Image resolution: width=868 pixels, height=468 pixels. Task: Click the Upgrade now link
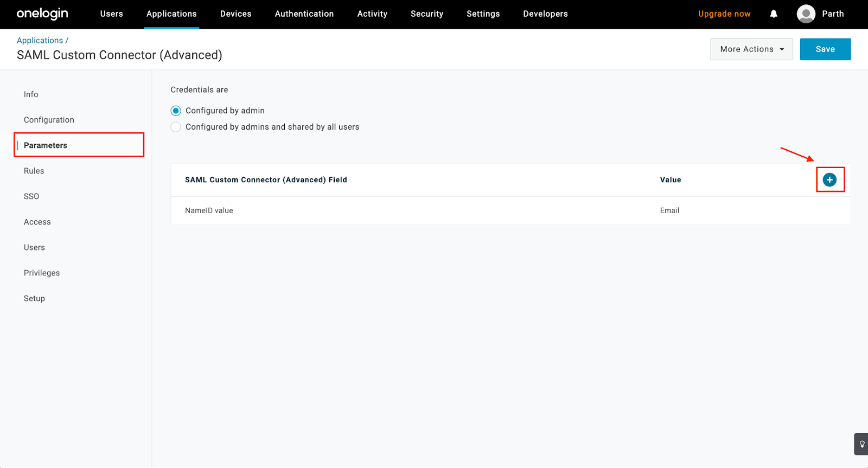tap(724, 14)
